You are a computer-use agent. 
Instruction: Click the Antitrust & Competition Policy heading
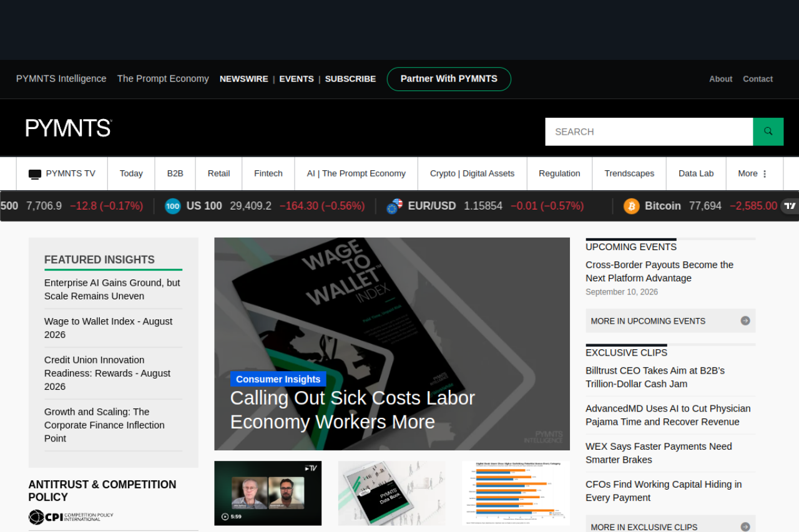point(102,491)
